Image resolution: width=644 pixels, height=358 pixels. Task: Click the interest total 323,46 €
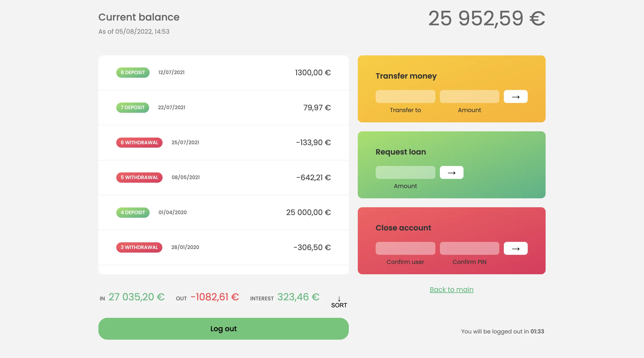click(298, 297)
